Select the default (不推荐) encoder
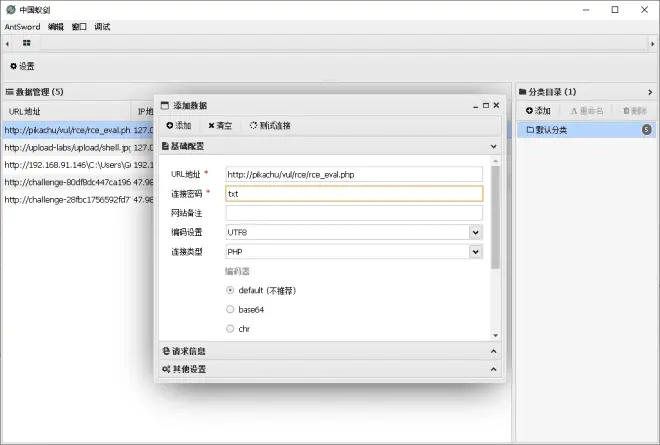Screen dimensions: 660x445 point(231,290)
